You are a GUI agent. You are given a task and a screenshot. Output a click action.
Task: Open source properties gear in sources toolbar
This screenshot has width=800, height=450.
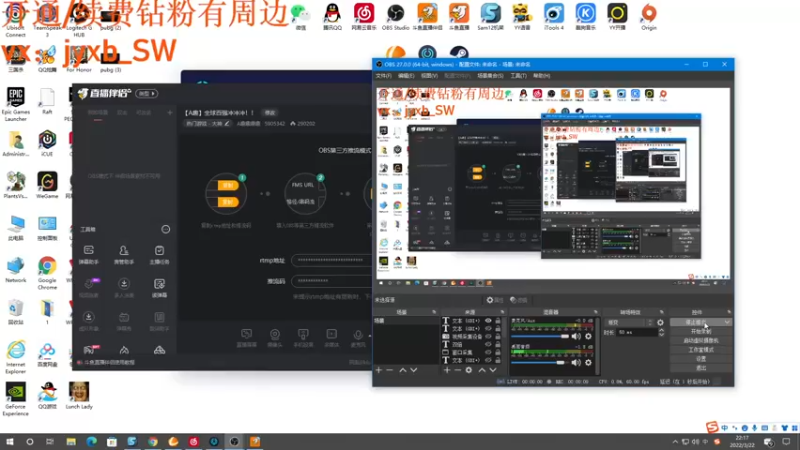pyautogui.click(x=468, y=370)
